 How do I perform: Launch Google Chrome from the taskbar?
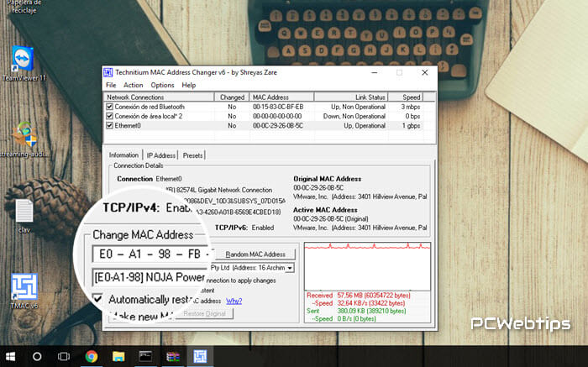[91, 357]
